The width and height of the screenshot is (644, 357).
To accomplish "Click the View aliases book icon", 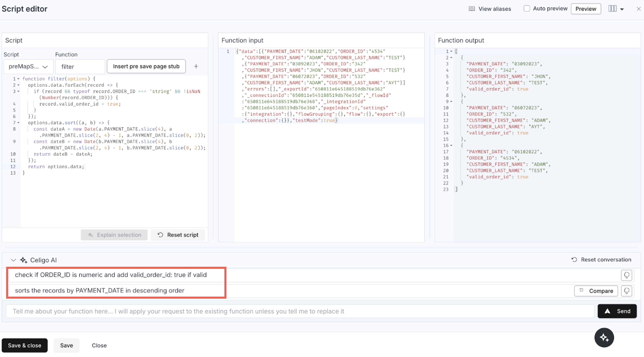I will pos(472,9).
